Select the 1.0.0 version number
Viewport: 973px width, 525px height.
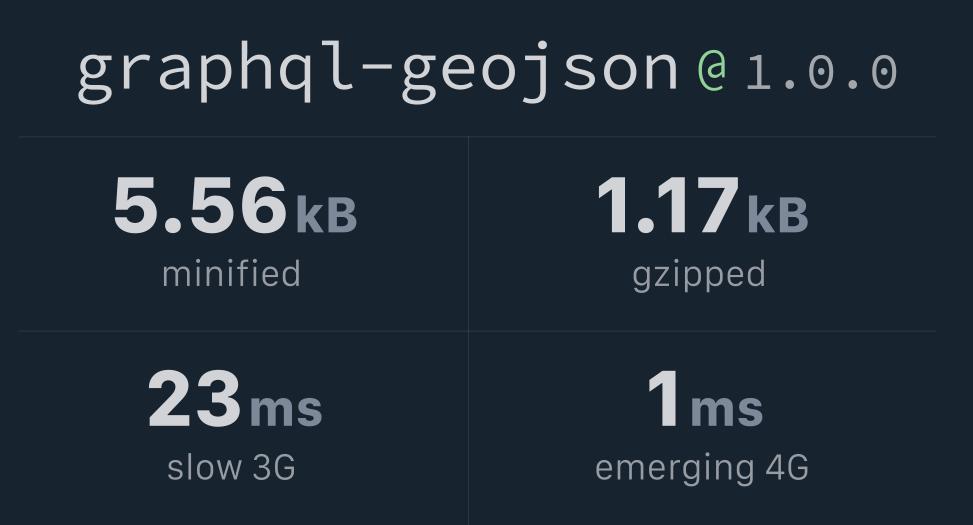[x=821, y=72]
